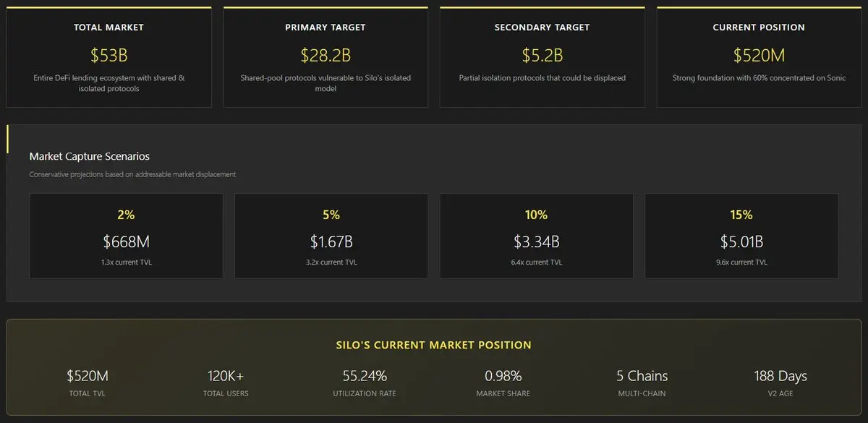Click the Silo's Current Market Position title
Image resolution: width=868 pixels, height=423 pixels.
[x=434, y=346]
